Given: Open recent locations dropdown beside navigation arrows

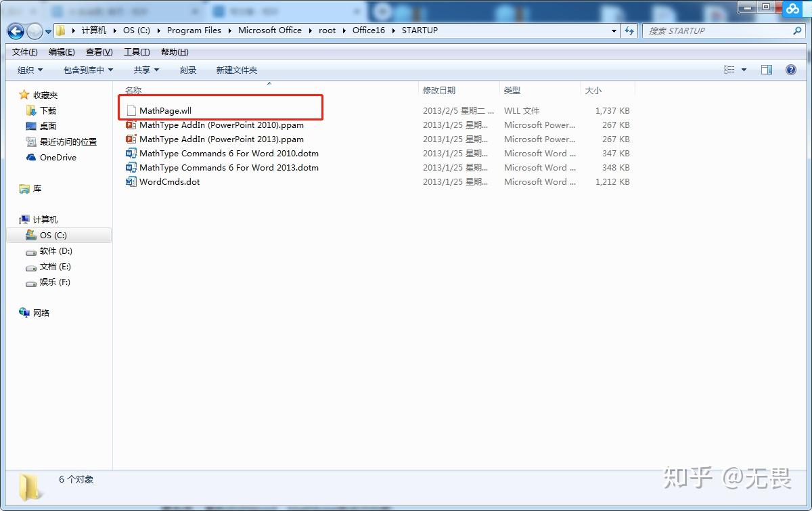Looking at the screenshot, I should click(x=48, y=31).
